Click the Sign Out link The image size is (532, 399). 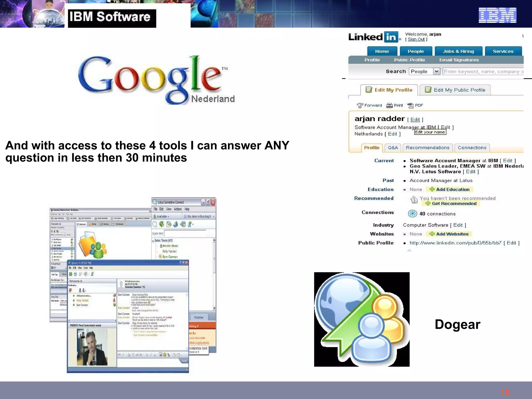point(416,39)
